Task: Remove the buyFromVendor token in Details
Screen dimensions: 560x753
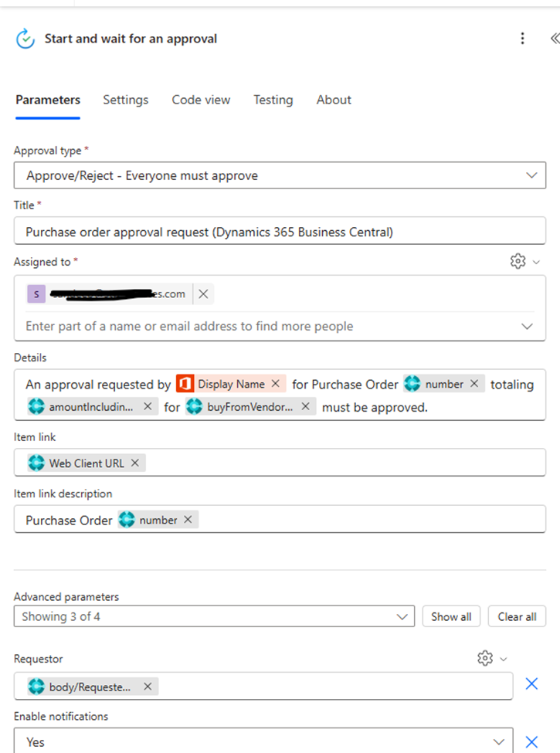Action: (x=305, y=406)
